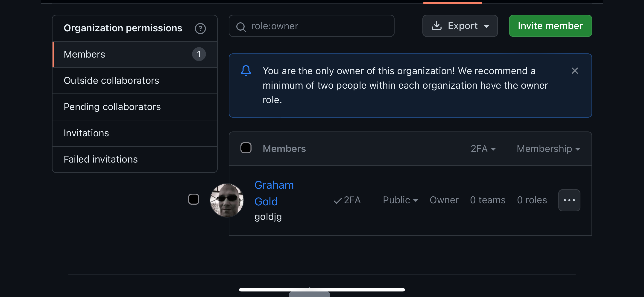Go to Pending collaborators
The height and width of the screenshot is (297, 644).
135,107
